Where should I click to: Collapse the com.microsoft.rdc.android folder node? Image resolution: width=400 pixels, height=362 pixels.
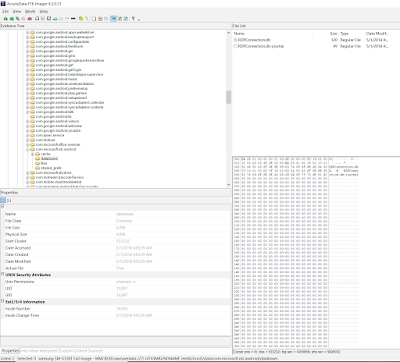pos(28,149)
